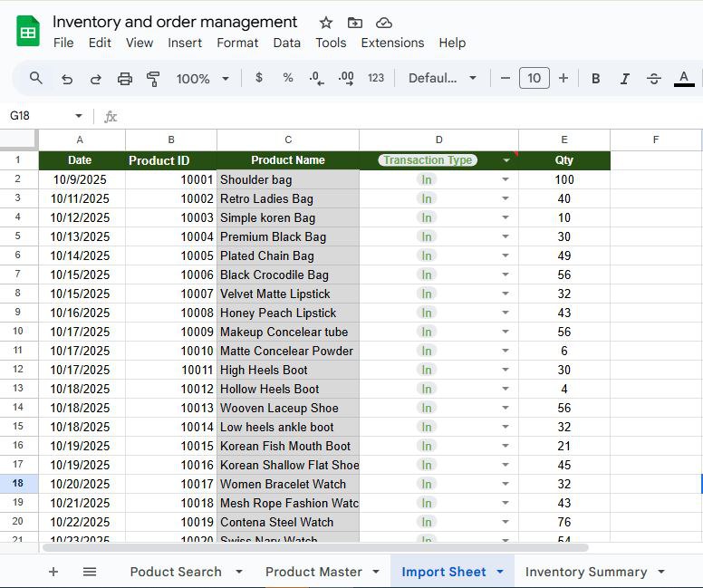Screen dimensions: 703x588
Task: Open the Tools menu
Action: point(331,43)
